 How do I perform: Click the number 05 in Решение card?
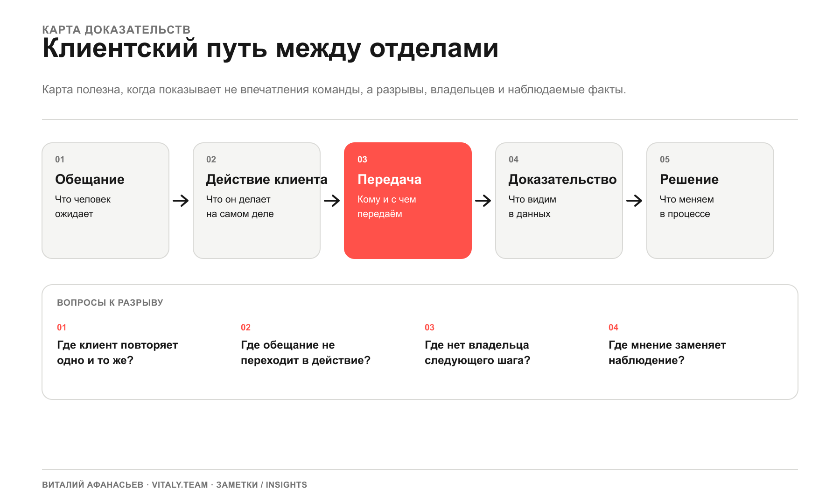pos(665,160)
